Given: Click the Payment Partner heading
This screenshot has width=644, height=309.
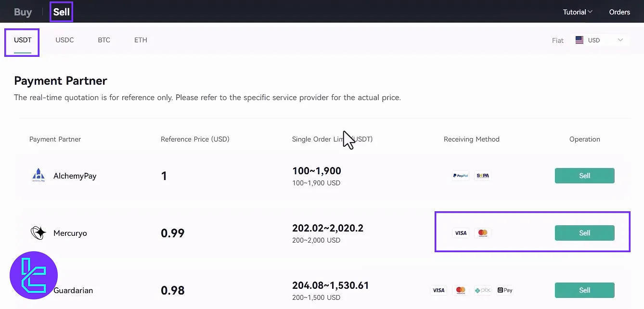Looking at the screenshot, I should (61, 80).
